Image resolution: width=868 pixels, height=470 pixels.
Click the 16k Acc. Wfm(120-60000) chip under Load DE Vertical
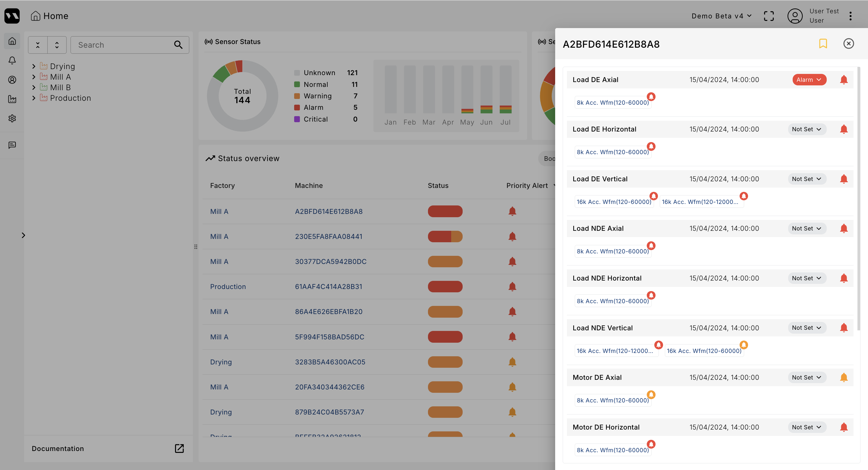(614, 202)
